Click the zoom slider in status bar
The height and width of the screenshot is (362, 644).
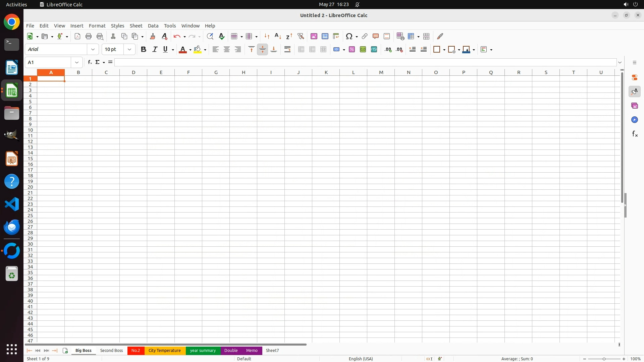tap(604, 359)
